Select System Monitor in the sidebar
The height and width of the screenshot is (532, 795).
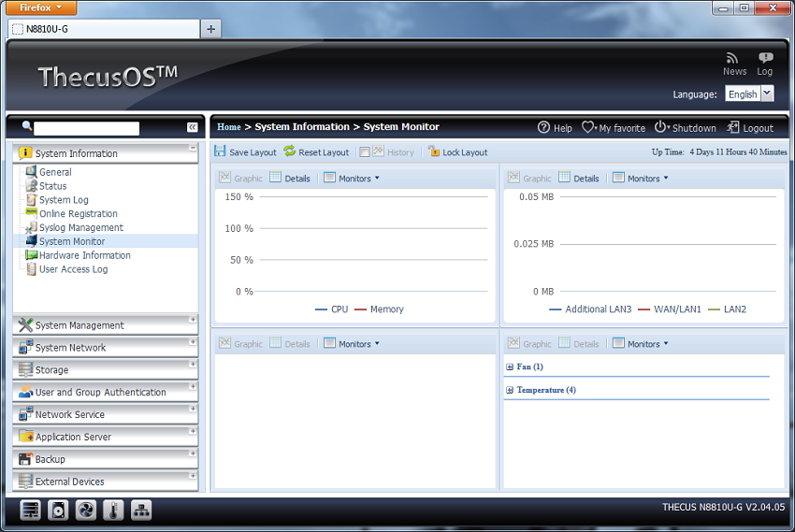pos(72,241)
